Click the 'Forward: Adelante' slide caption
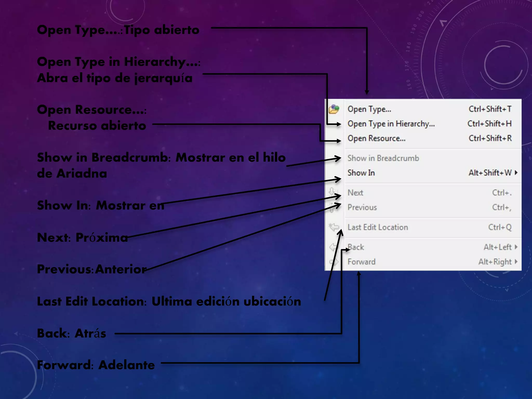Viewport: 532px width, 399px height. [x=96, y=365]
